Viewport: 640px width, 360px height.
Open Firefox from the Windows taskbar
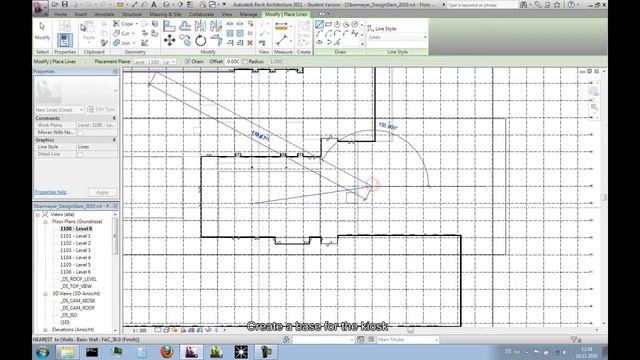(x=167, y=352)
